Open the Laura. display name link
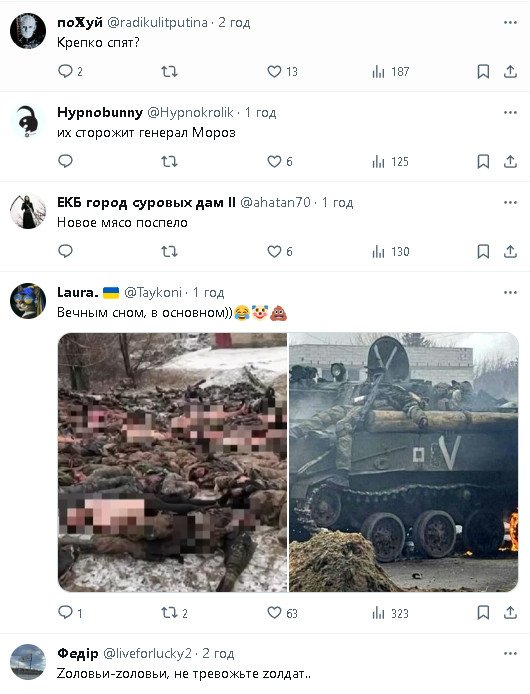The height and width of the screenshot is (694, 530). coord(77,293)
